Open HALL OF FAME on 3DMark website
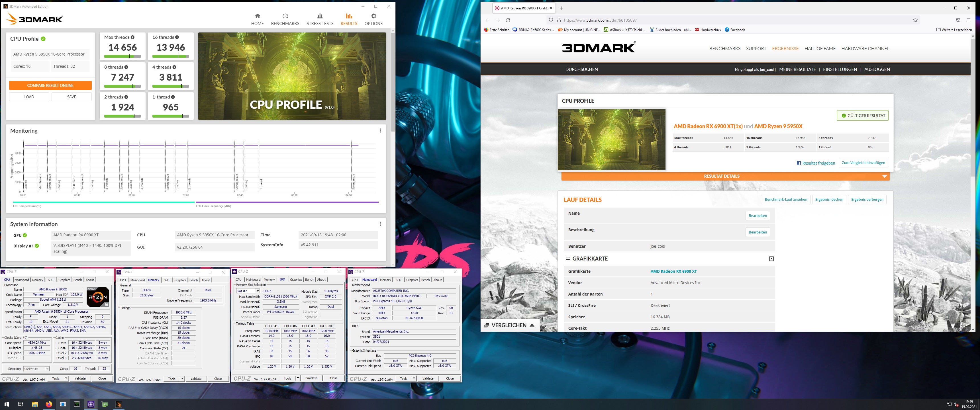The width and height of the screenshot is (980, 410). pyautogui.click(x=820, y=49)
